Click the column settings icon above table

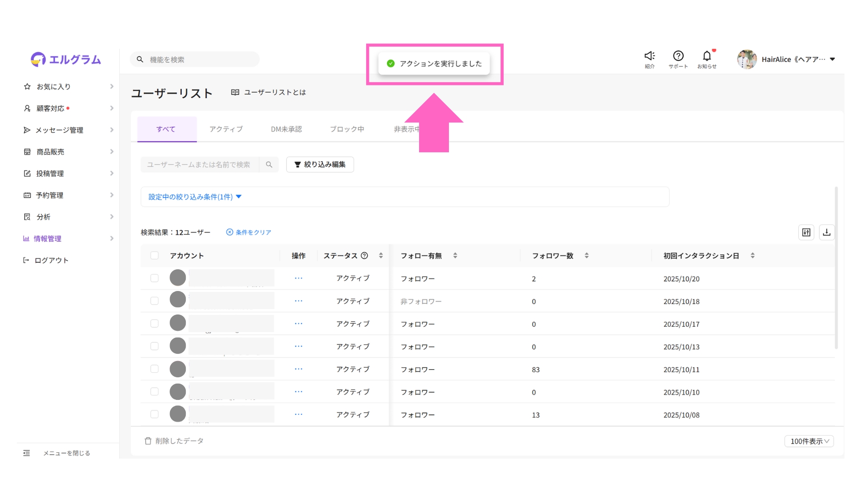pos(806,232)
